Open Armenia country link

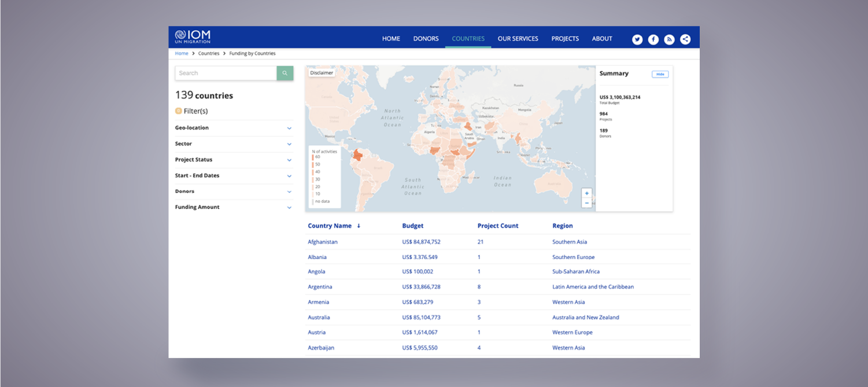pyautogui.click(x=318, y=302)
